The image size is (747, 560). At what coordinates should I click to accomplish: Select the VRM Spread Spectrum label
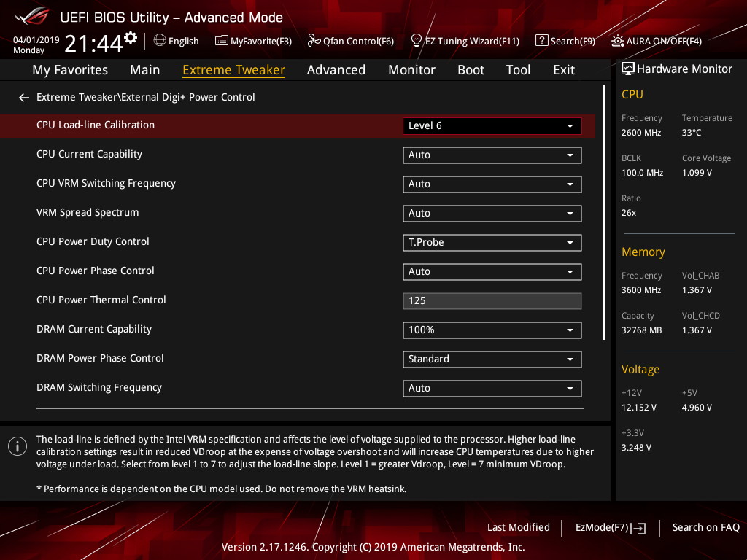point(88,212)
